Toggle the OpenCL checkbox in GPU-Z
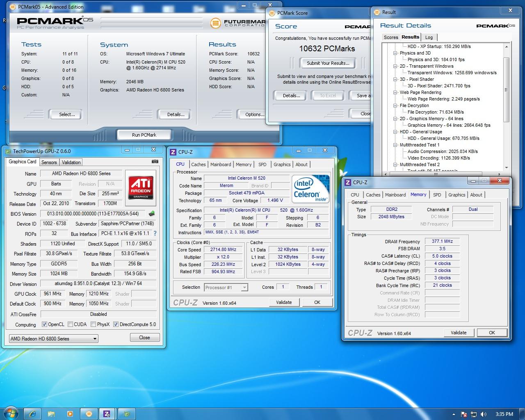Image resolution: width=525 pixels, height=420 pixels. pos(44,324)
